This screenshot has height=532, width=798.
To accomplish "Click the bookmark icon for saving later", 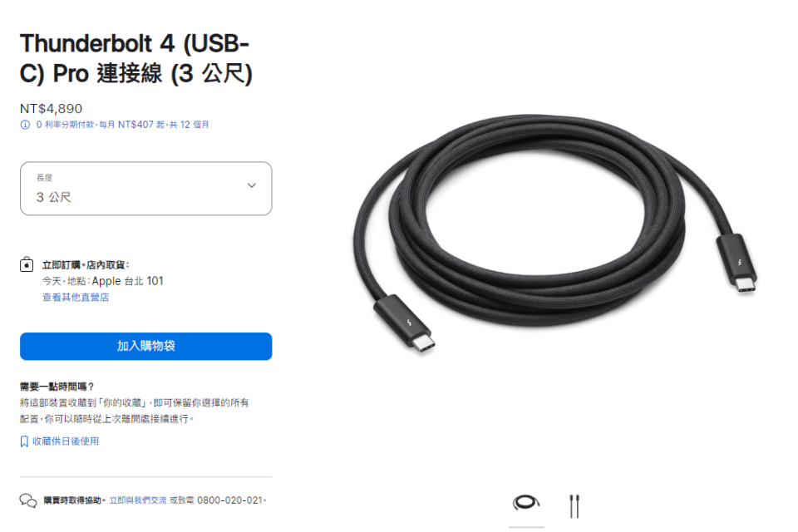I will (24, 441).
